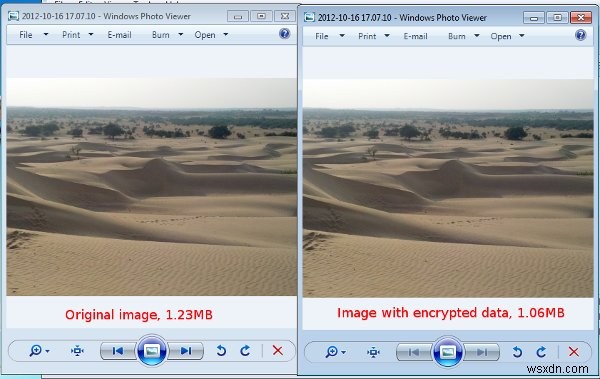
Task: Open Help in left Photo Viewer
Action: tap(284, 34)
